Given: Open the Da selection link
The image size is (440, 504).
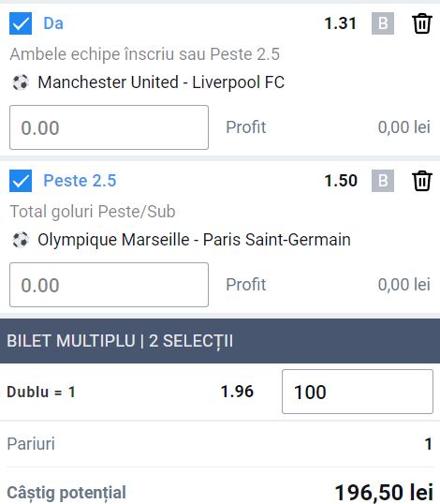Looking at the screenshot, I should [x=53, y=23].
